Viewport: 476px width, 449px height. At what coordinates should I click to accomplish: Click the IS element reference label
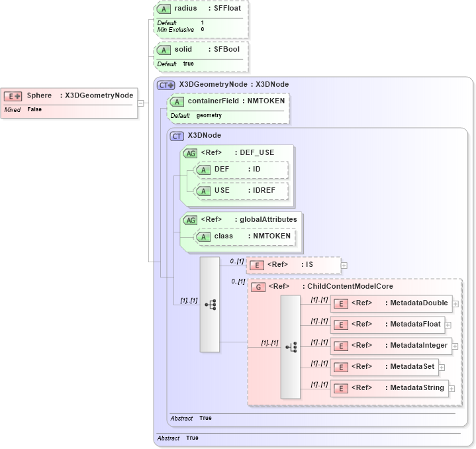309,265
